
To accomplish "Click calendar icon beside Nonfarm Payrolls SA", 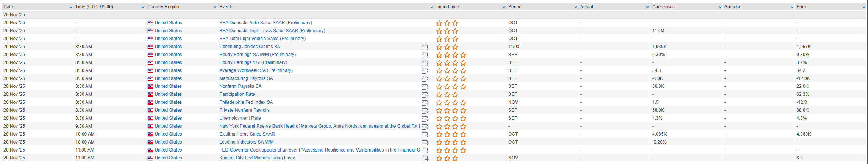I will coord(425,87).
